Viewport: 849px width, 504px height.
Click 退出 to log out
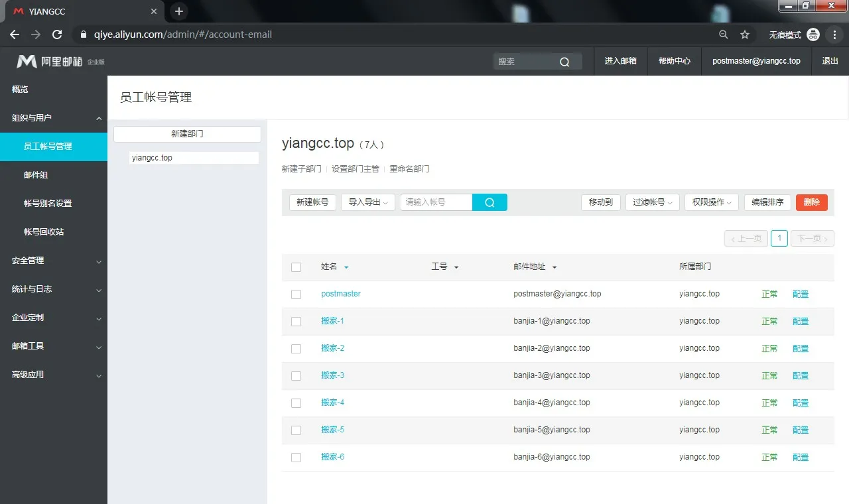click(x=830, y=61)
